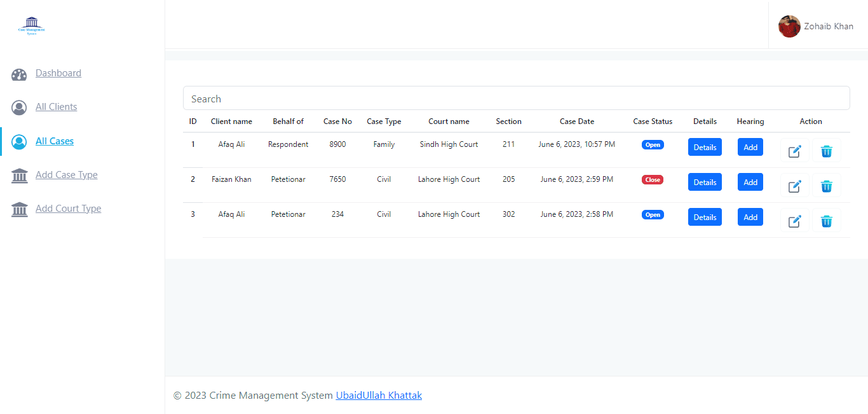
Task: Click the Search input field
Action: pyautogui.click(x=516, y=99)
